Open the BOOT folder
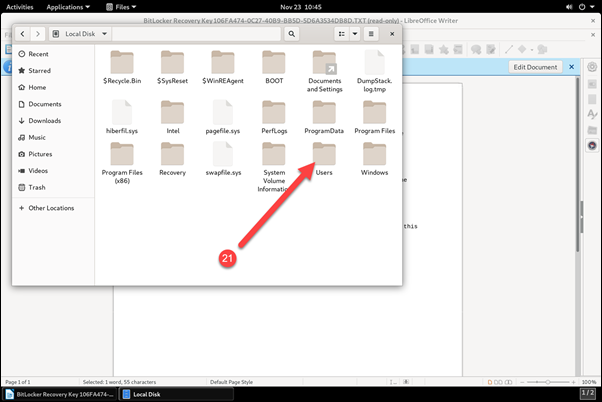The width and height of the screenshot is (602, 402). [274, 67]
